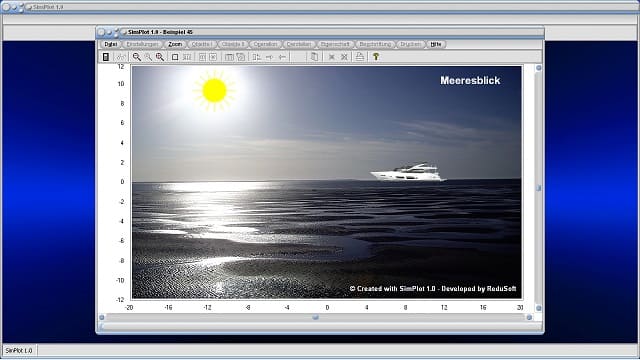Open the Datei menu

[x=111, y=44]
